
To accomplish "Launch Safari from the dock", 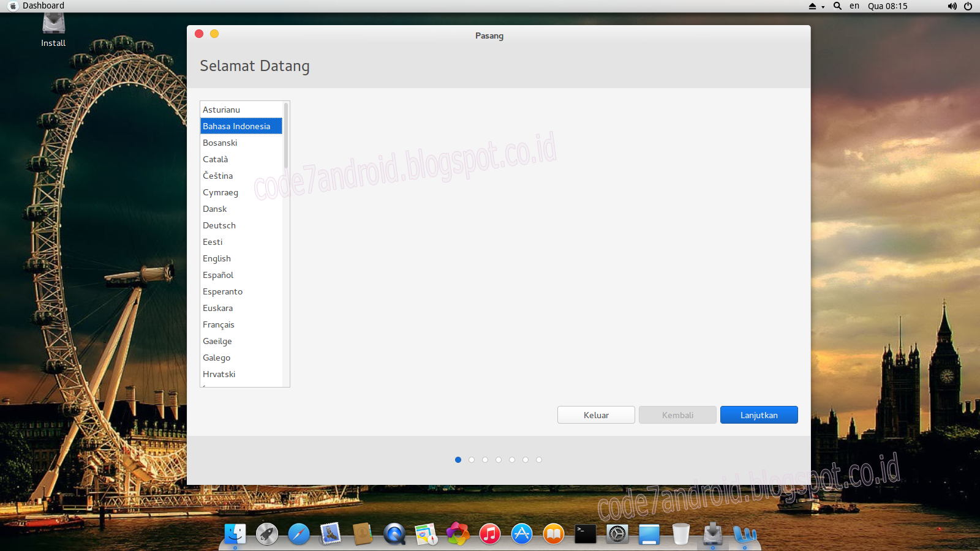I will (x=298, y=533).
